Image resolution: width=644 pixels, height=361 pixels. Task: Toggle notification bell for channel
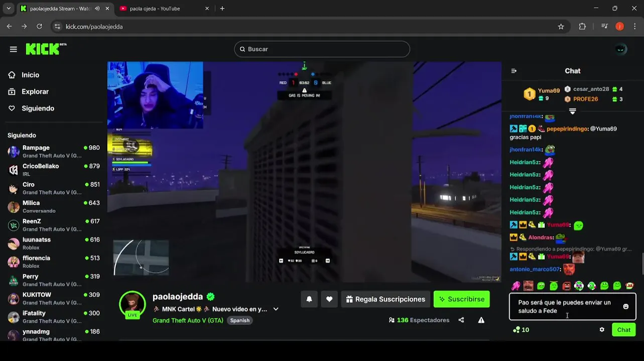pyautogui.click(x=309, y=299)
